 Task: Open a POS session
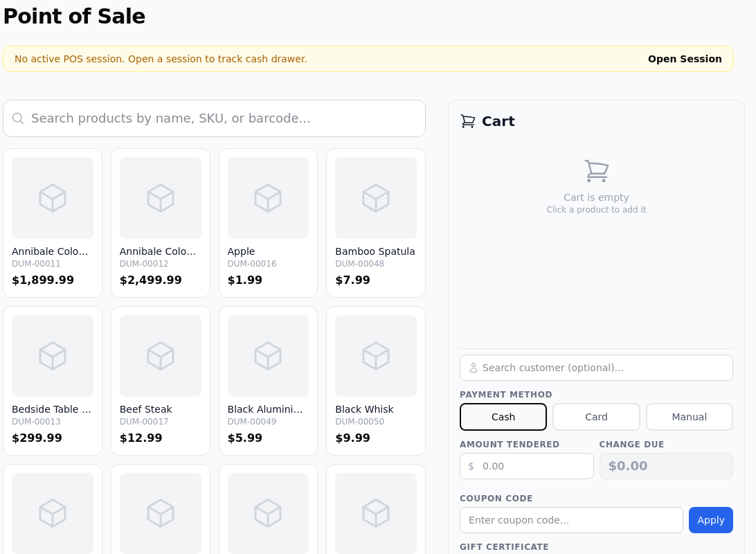point(685,59)
